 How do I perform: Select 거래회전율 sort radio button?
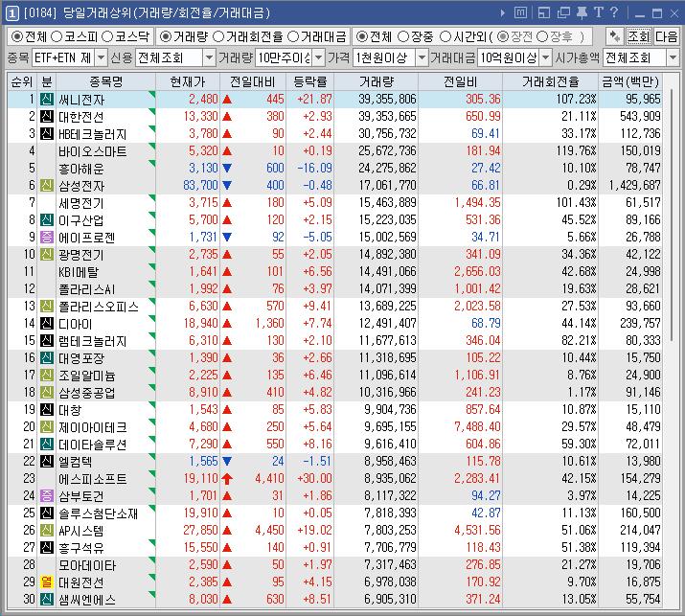pyautogui.click(x=218, y=36)
